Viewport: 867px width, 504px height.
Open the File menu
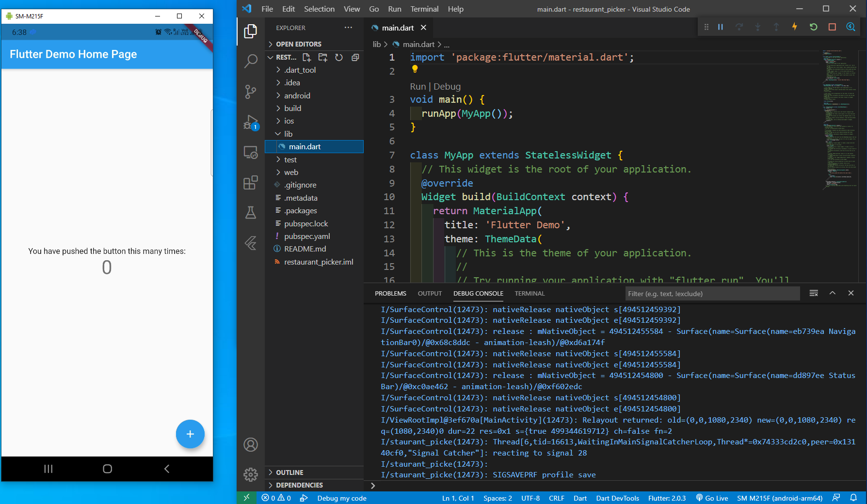(x=267, y=9)
